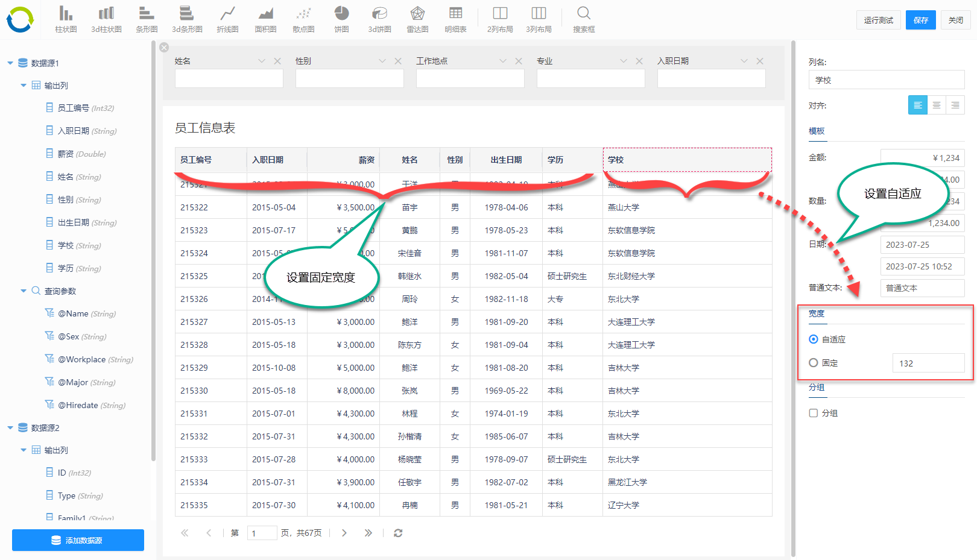Select the 自适应 width radio option

(x=814, y=339)
